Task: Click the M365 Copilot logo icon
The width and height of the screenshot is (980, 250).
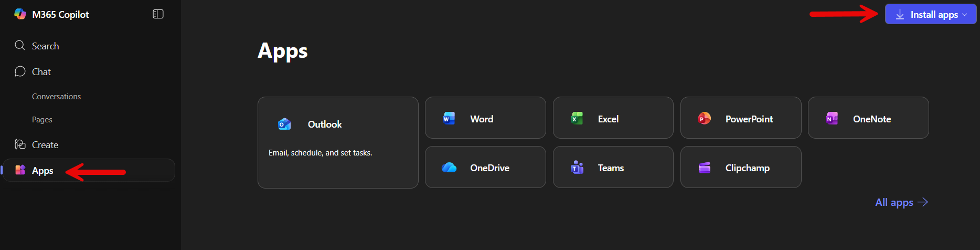Action: click(x=20, y=14)
